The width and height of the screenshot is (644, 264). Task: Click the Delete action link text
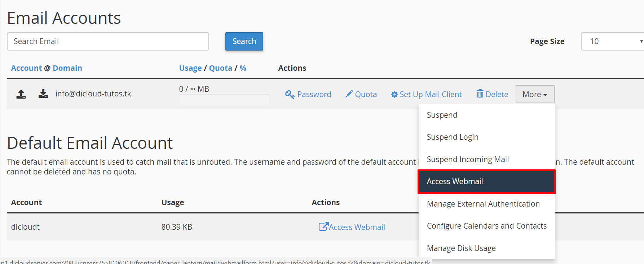click(497, 94)
